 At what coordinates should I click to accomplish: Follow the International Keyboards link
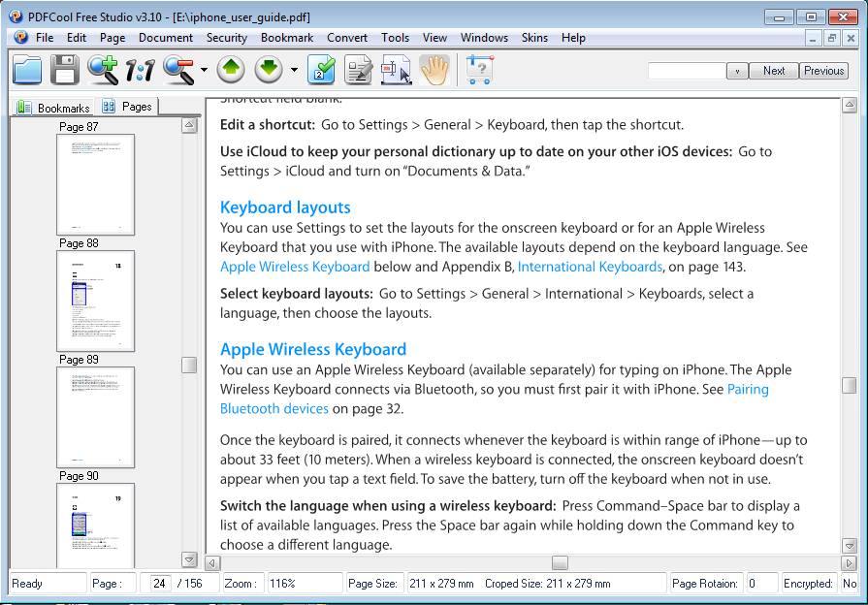coord(590,267)
